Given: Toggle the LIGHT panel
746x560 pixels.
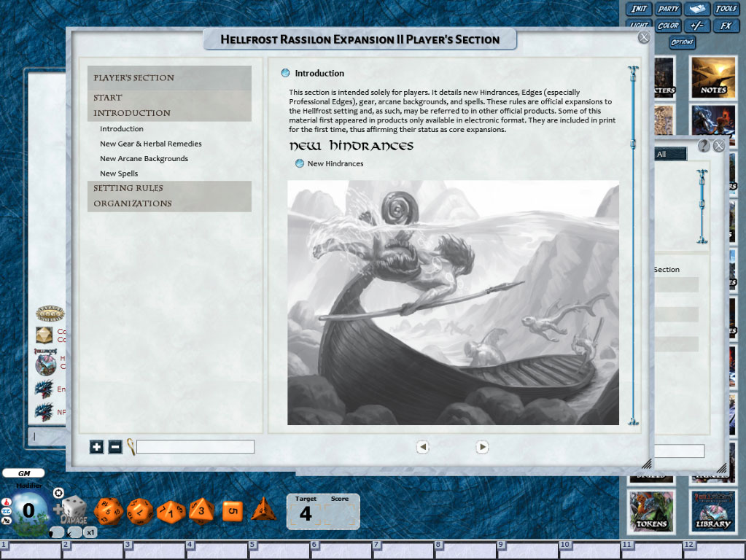Looking at the screenshot, I should coord(638,24).
